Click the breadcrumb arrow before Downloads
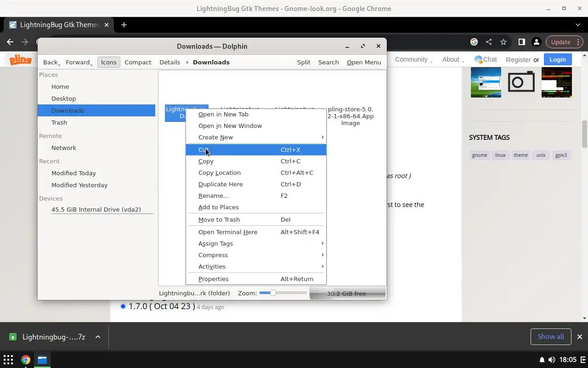This screenshot has height=368, width=588. pyautogui.click(x=187, y=62)
